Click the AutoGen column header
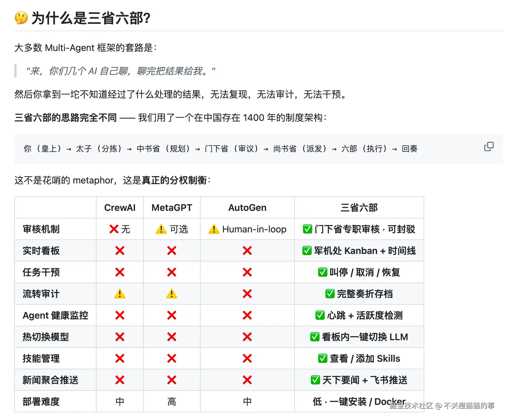 click(x=247, y=208)
